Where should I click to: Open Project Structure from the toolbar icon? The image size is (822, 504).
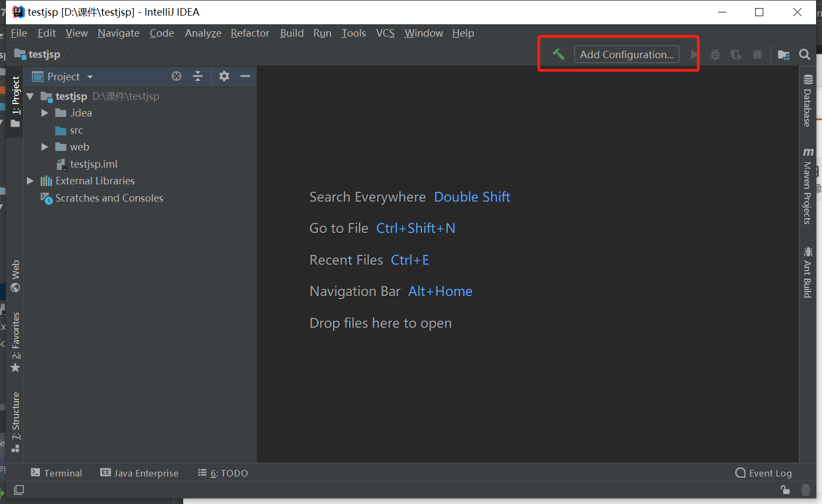point(784,54)
